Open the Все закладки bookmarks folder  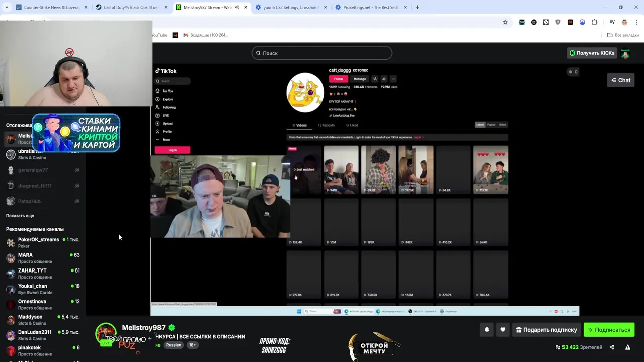623,35
